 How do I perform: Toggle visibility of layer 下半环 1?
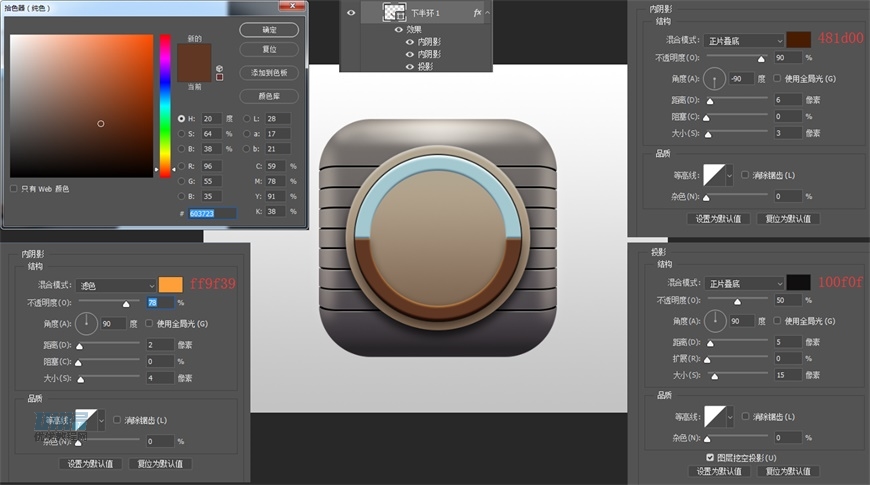point(350,13)
